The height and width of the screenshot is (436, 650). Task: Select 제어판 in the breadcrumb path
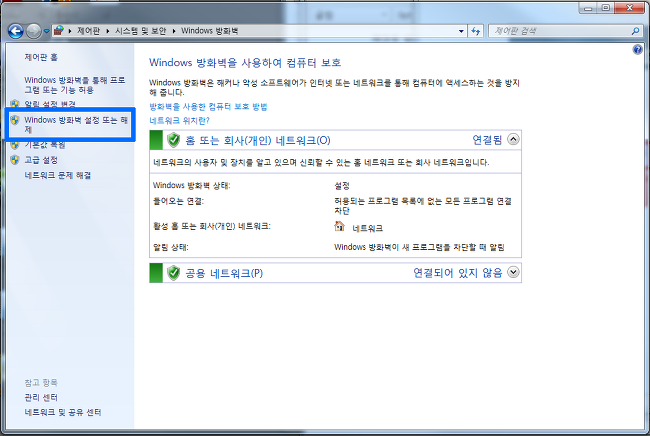88,31
